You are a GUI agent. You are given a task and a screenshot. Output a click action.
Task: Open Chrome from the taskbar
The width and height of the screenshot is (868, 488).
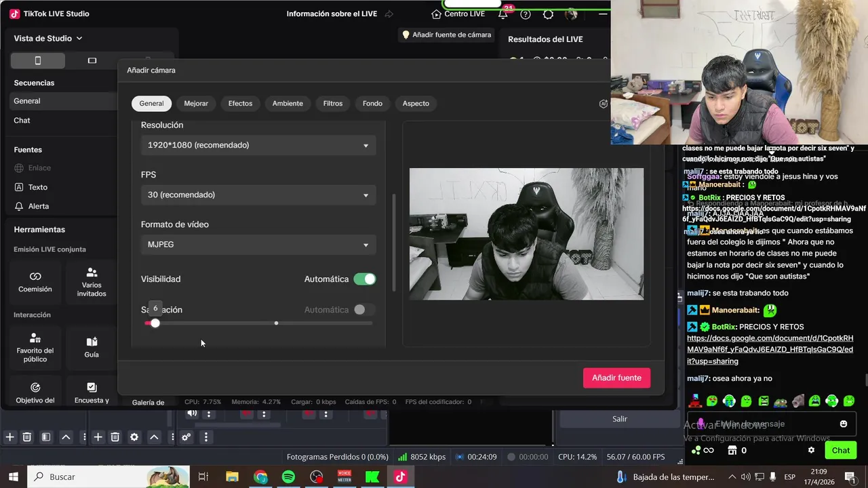261,476
